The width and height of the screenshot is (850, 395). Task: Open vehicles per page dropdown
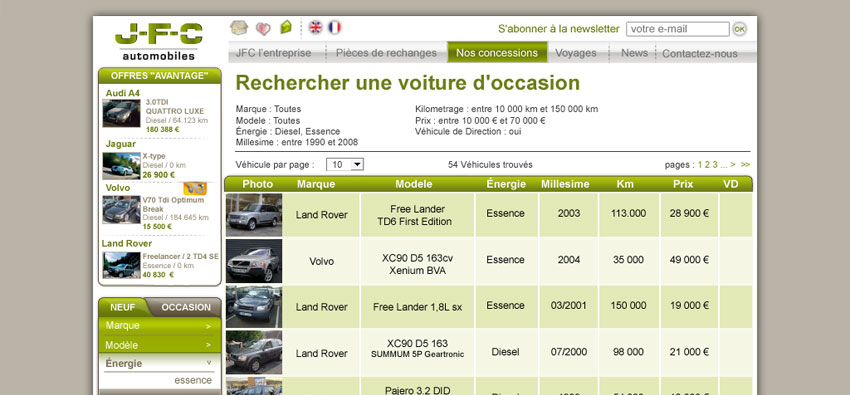point(345,165)
